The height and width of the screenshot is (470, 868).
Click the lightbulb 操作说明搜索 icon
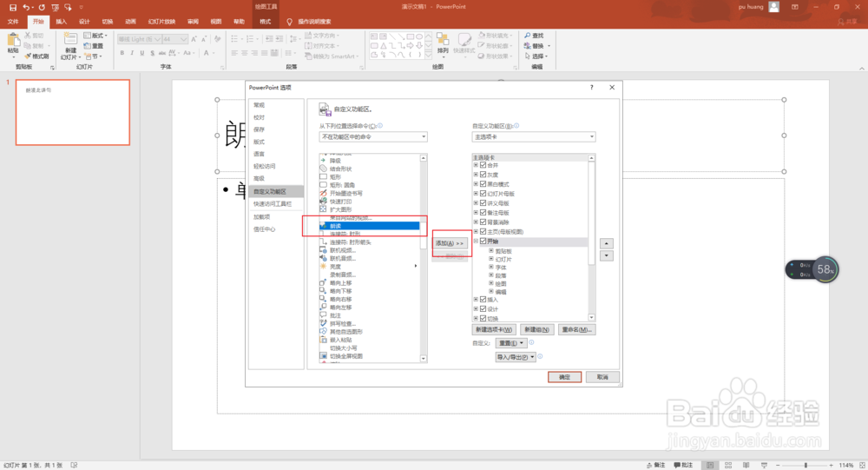pos(289,22)
